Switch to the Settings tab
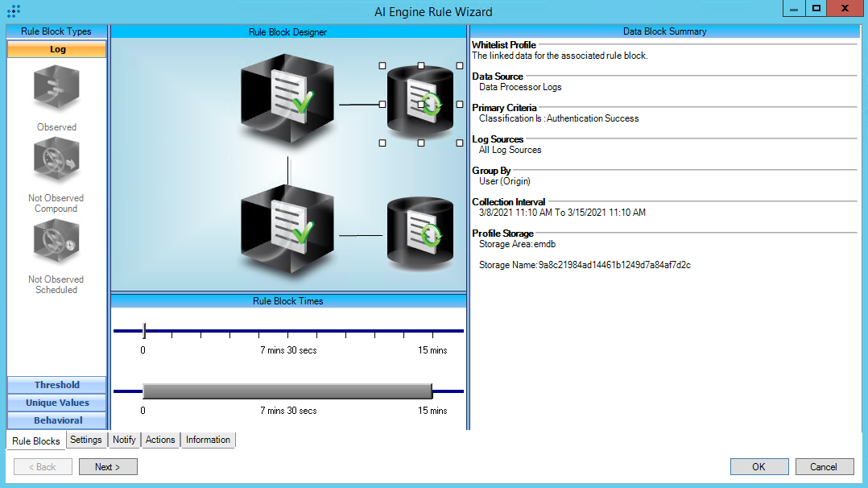 pos(85,440)
